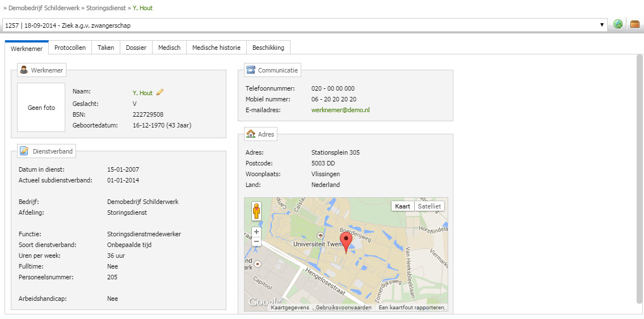Zoom in the map with plus button
The image size is (644, 319).
[256, 232]
